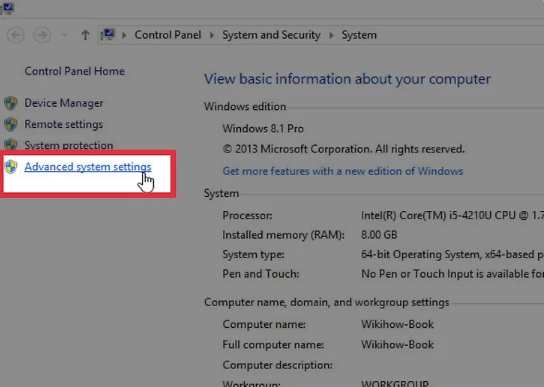The width and height of the screenshot is (544, 387).
Task: Click the Advanced system settings shield icon
Action: click(x=11, y=167)
